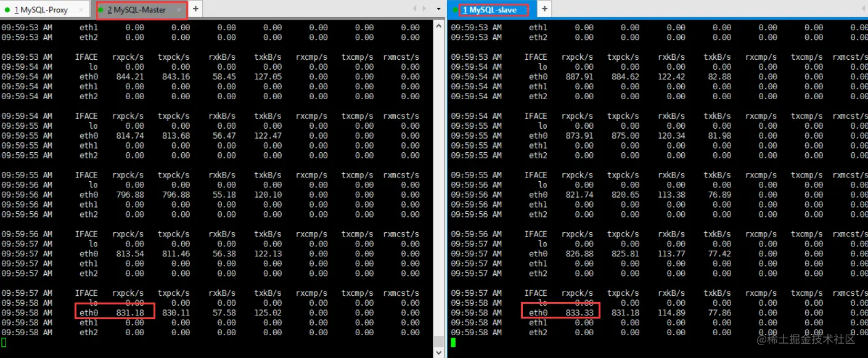This screenshot has width=868, height=358.
Task: Click value 831.18 in MySQL-Master pane
Action: pyautogui.click(x=130, y=313)
